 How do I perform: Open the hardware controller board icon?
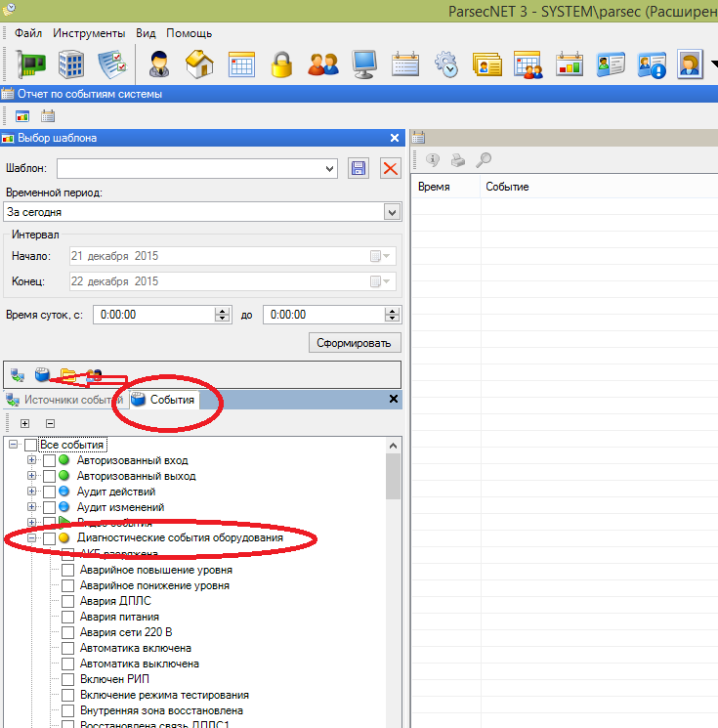31,64
